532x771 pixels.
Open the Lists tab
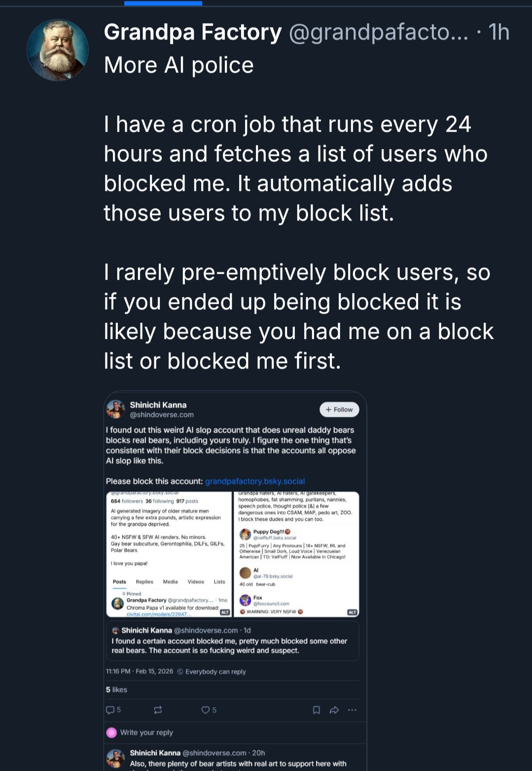point(219,582)
